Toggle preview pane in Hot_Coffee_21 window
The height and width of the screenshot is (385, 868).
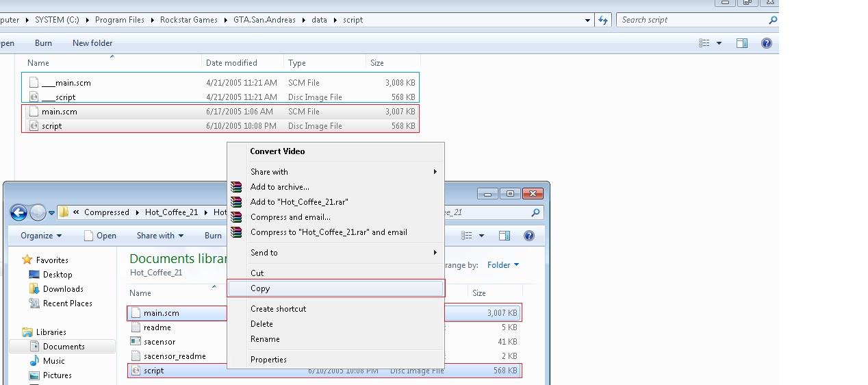pos(505,236)
